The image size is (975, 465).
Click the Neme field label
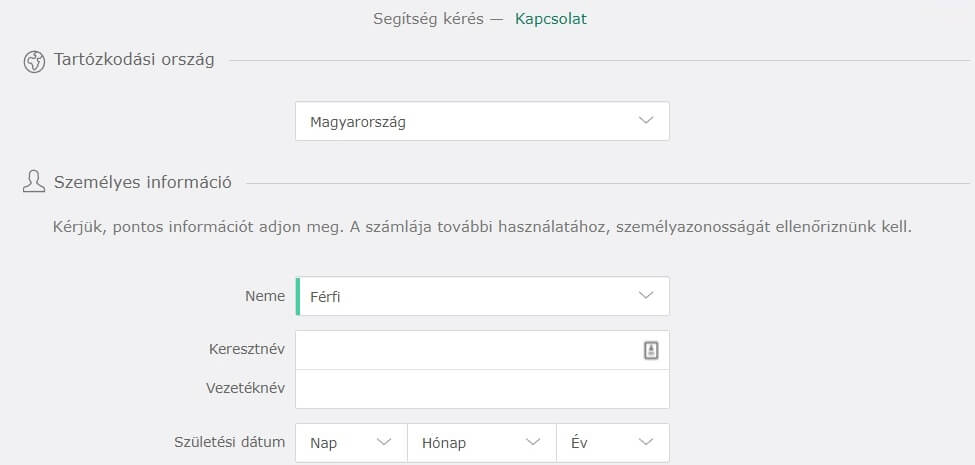(265, 296)
